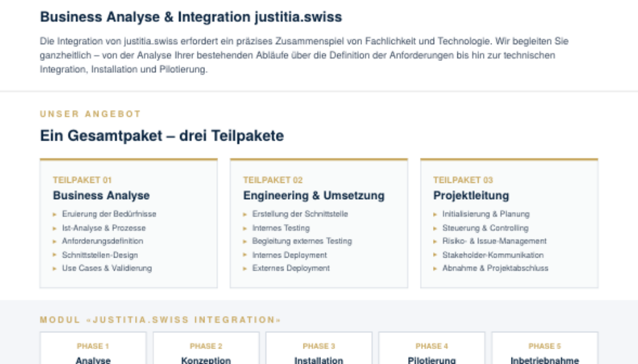The image size is (638, 364).
Task: Click the heading 'Business Analyse & Integration justitia.swiss'
Action: pyautogui.click(x=191, y=17)
